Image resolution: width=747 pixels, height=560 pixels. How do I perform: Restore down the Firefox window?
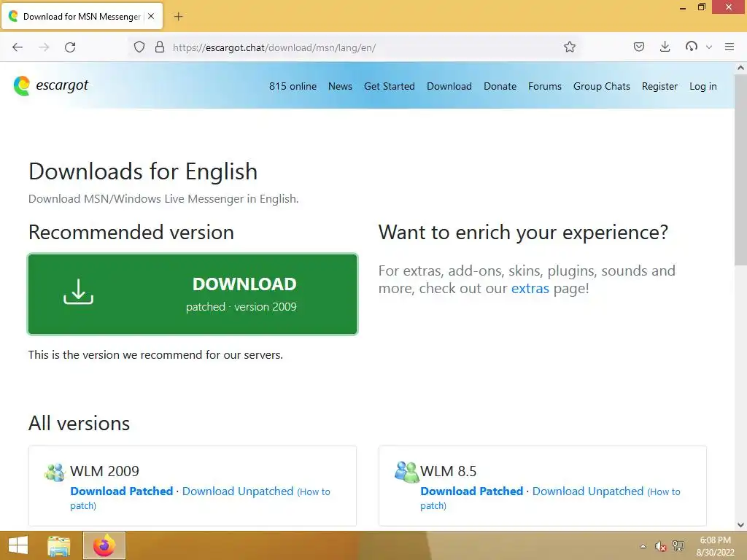click(701, 7)
